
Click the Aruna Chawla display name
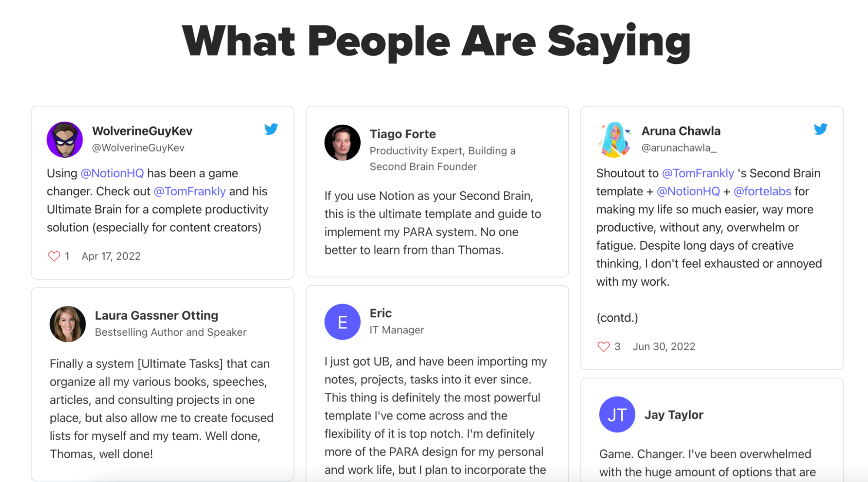tap(681, 131)
